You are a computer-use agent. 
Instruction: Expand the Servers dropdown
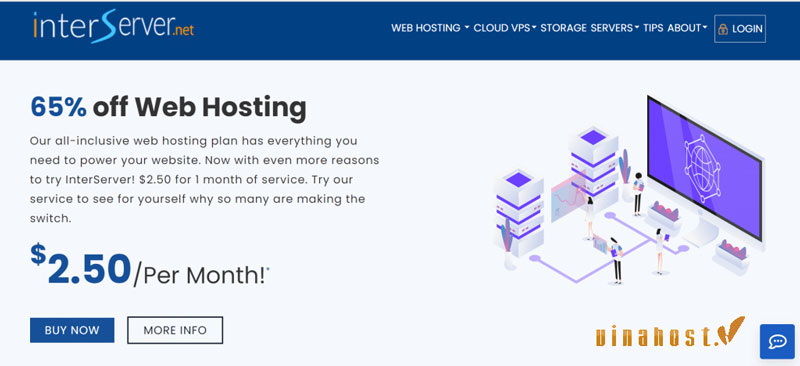tap(615, 28)
